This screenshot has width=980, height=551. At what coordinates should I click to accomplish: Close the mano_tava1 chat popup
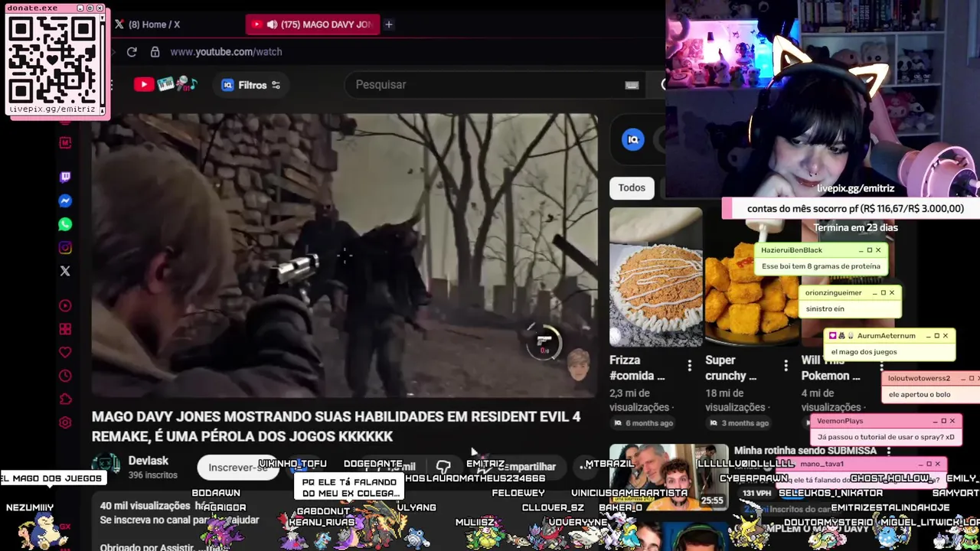937,464
